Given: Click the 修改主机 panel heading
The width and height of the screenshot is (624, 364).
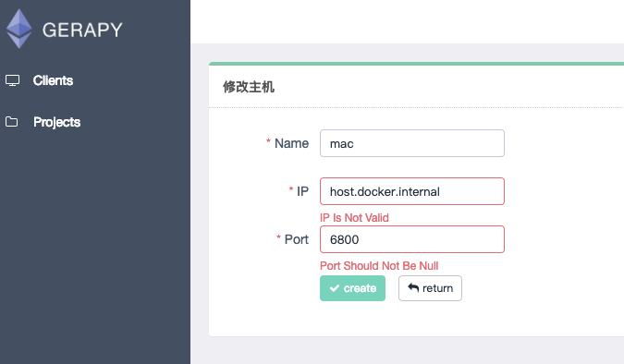Looking at the screenshot, I should tap(249, 87).
